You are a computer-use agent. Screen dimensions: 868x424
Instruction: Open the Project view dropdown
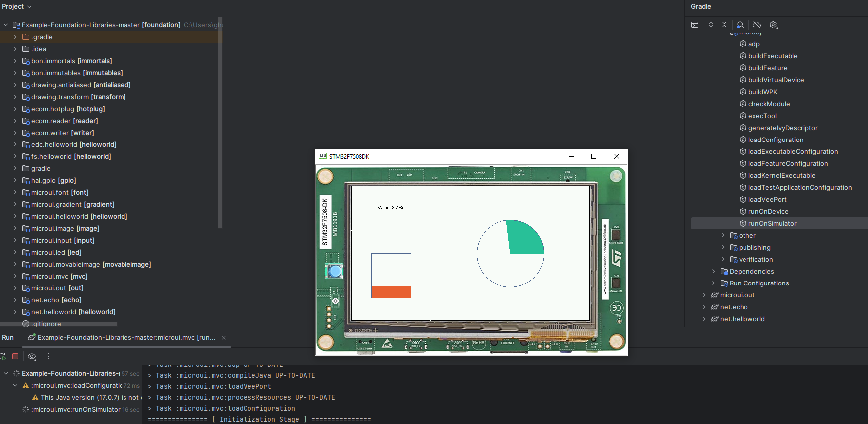[17, 6]
